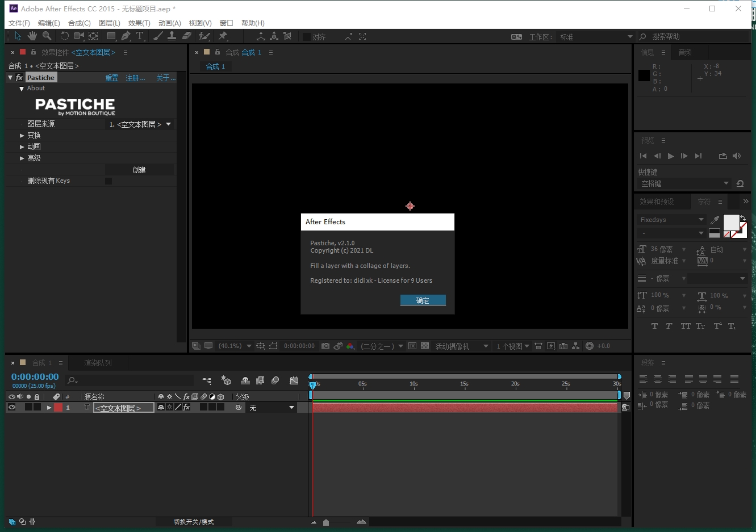
Task: Collapse the Pastiche effect triangle
Action: pos(10,78)
